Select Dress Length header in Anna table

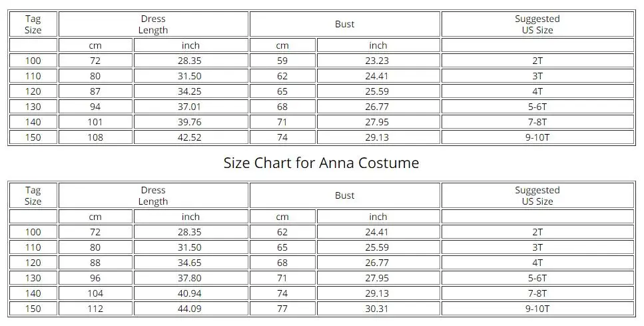153,196
